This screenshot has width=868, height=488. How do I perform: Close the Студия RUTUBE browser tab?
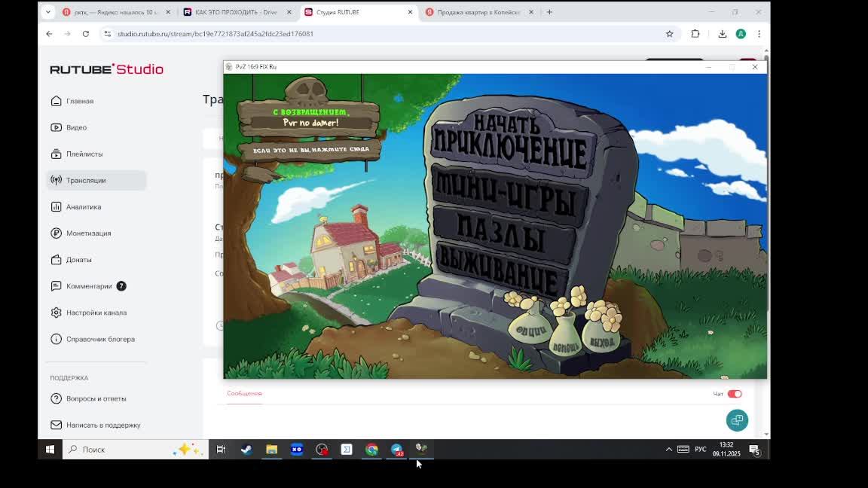point(410,12)
